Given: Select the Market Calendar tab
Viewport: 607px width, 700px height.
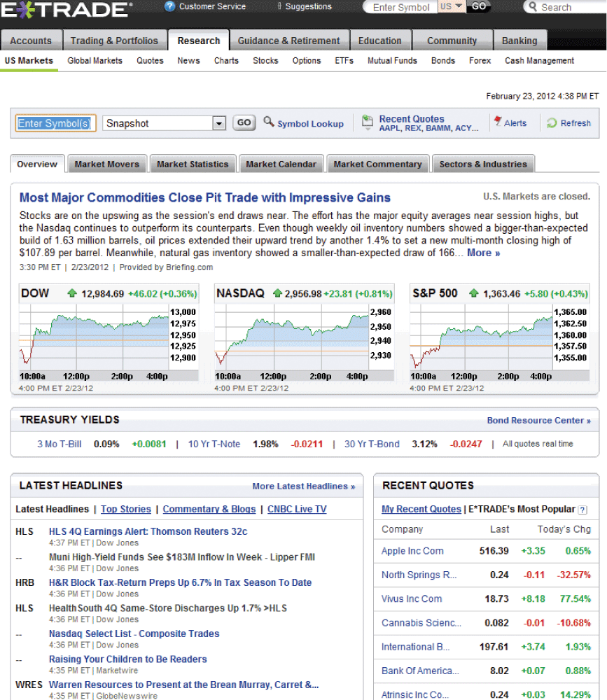Looking at the screenshot, I should pos(281,164).
